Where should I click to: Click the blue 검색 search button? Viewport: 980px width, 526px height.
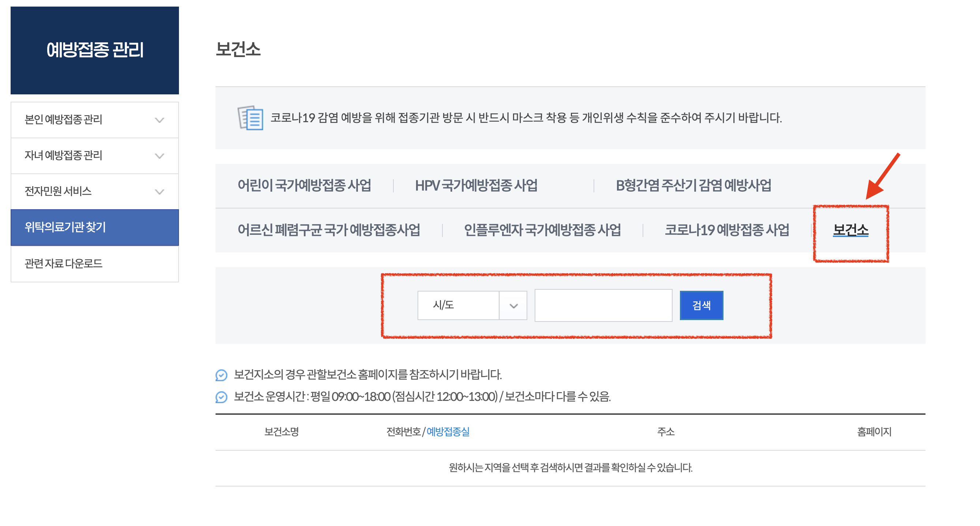click(701, 305)
